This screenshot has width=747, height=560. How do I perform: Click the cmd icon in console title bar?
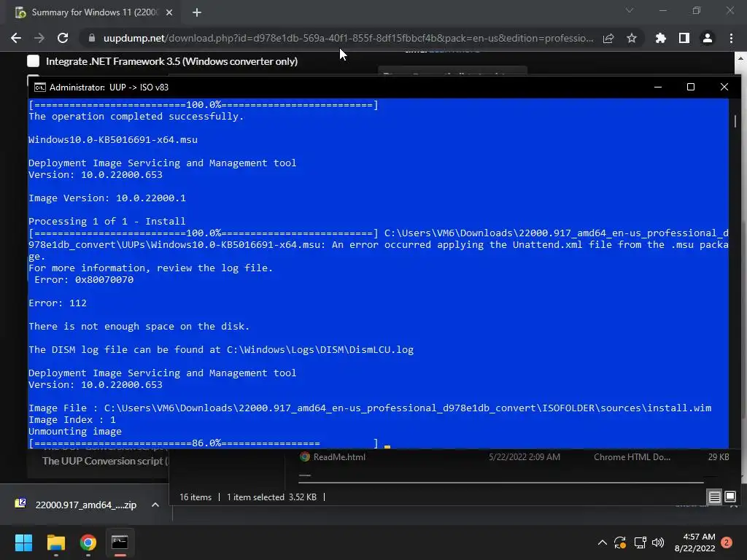coord(39,87)
